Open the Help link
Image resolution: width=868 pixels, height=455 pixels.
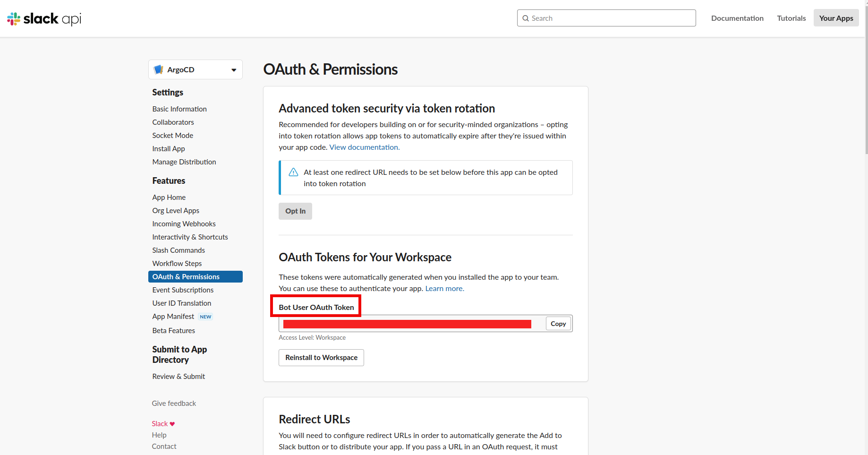point(159,435)
